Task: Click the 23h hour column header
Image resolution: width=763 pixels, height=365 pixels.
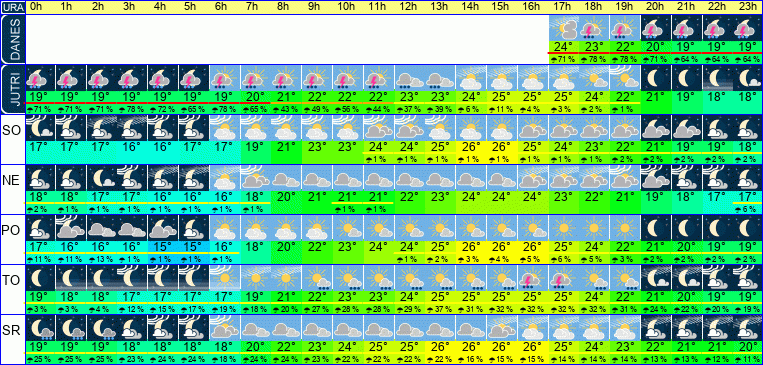Action: point(748,7)
